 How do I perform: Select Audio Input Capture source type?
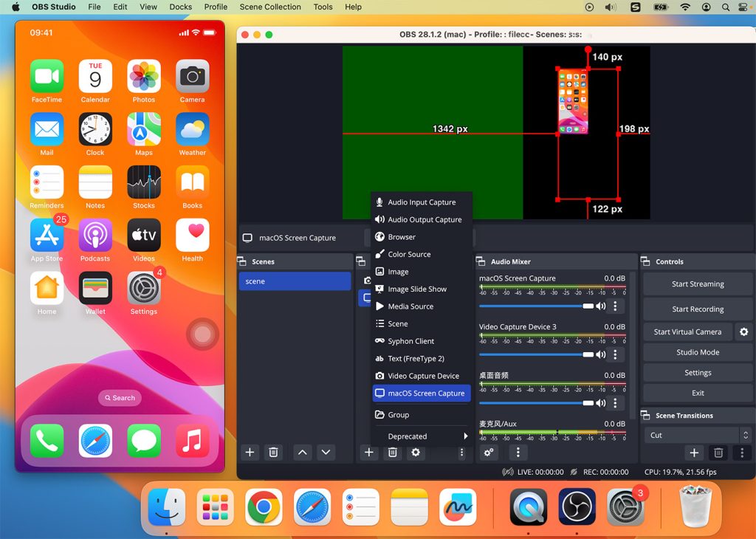422,202
